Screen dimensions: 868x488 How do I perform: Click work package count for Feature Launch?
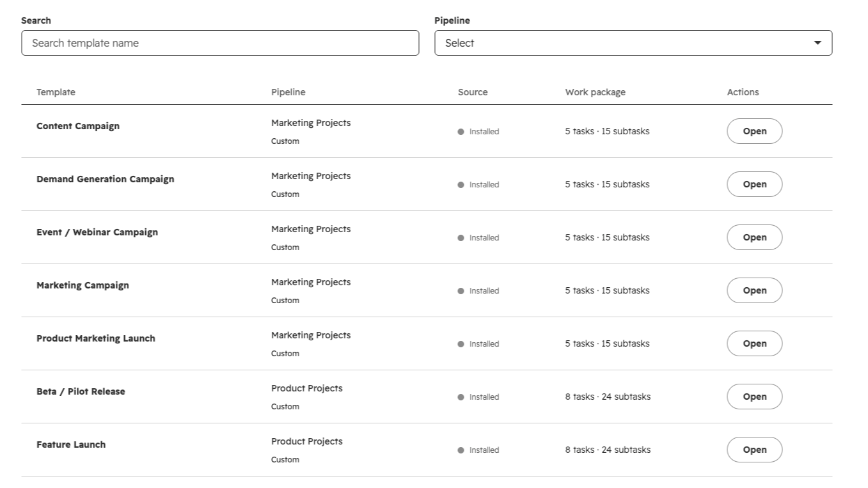608,450
